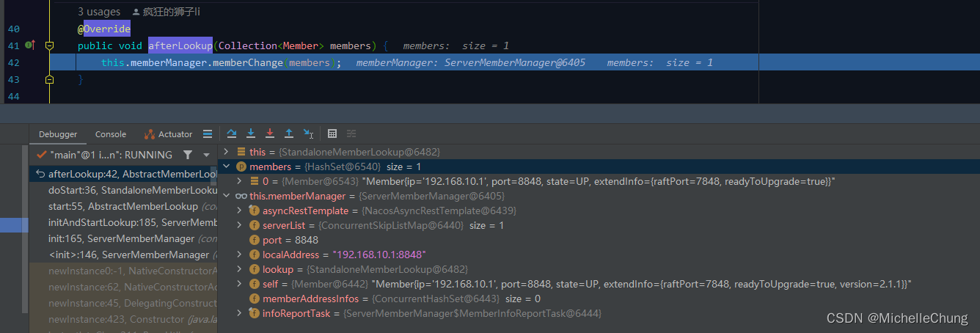This screenshot has width=980, height=333.
Task: Click the Step Into arrow icon
Action: tap(251, 133)
